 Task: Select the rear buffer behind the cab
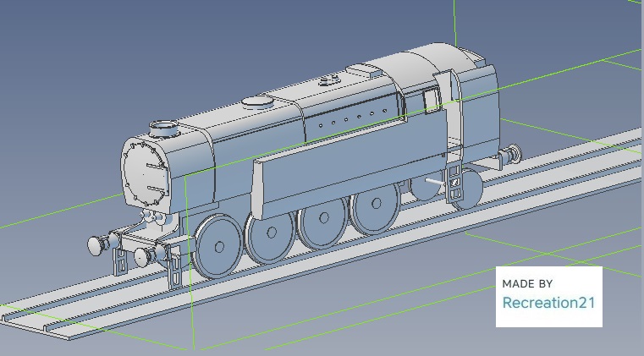(x=511, y=155)
